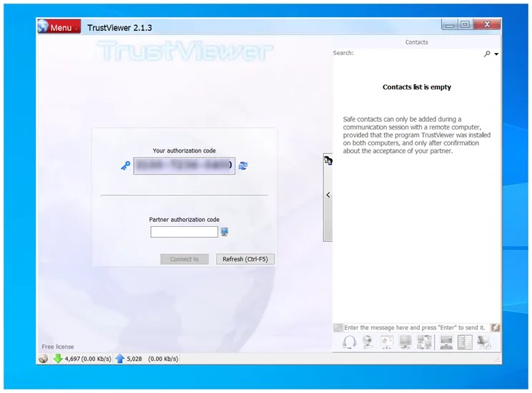Click the Contacts search field
The height and width of the screenshot is (393, 532).
click(418, 53)
